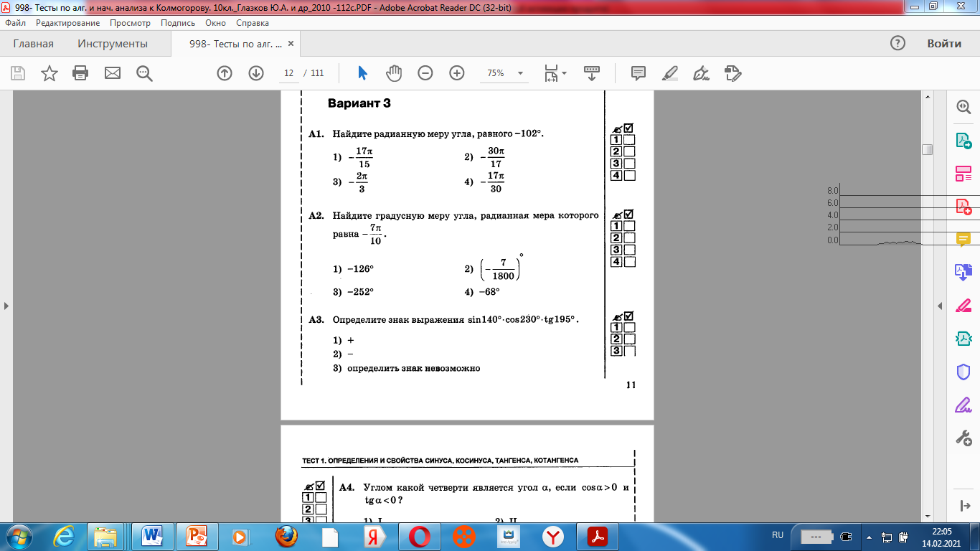Check answer box 4 for question A2

pos(629,262)
